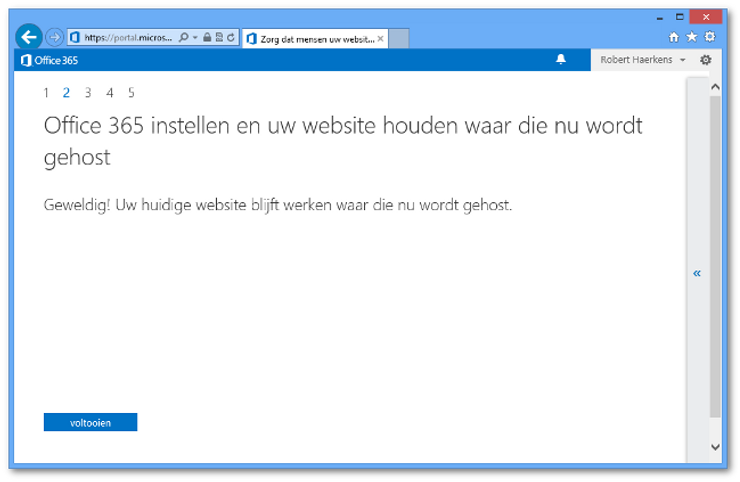740x482 pixels.
Task: Close the browser window
Action: (706, 17)
